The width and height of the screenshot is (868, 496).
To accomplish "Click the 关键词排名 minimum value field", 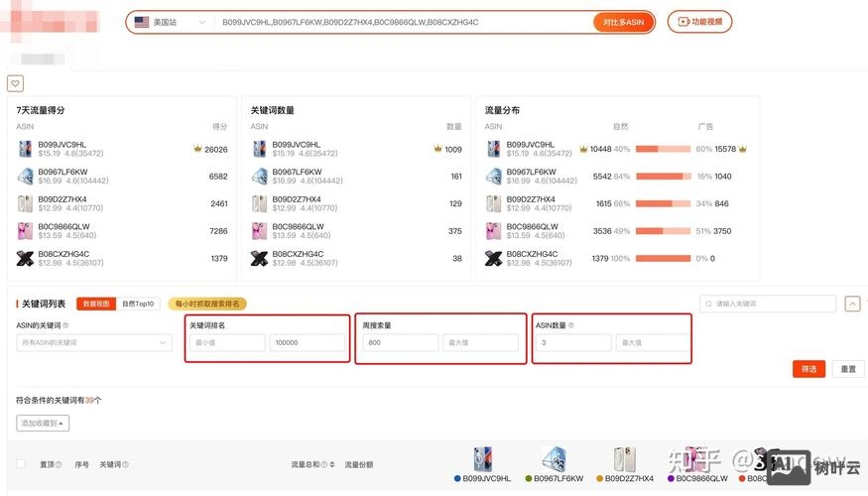I will [227, 342].
